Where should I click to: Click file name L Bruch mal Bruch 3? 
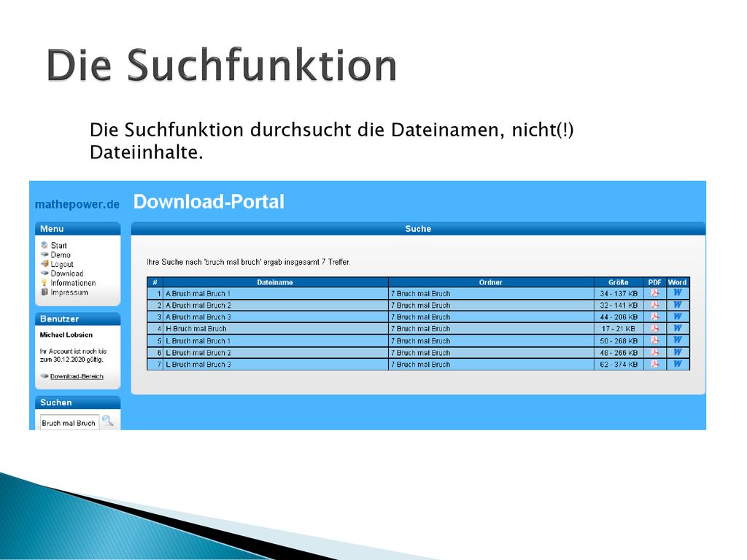point(198,365)
